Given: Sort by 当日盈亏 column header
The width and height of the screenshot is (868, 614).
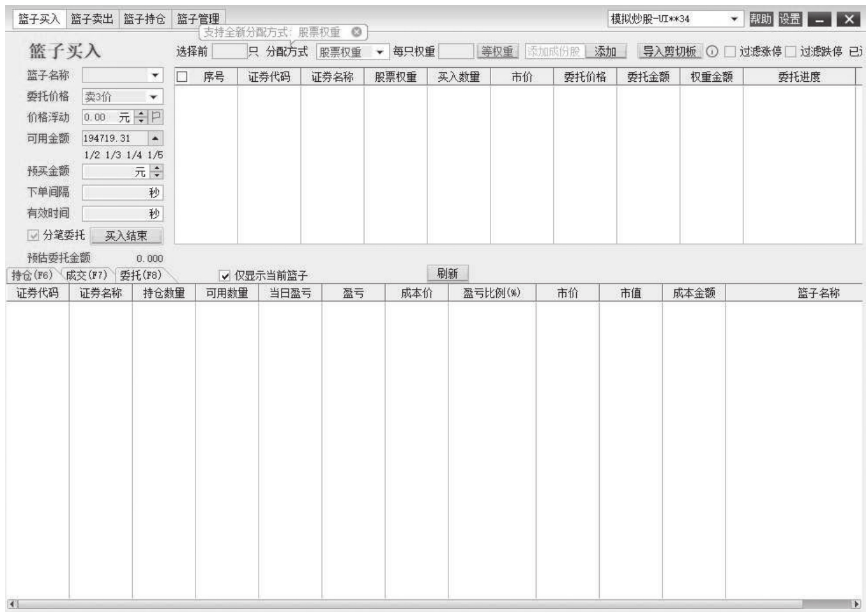Looking at the screenshot, I should [x=290, y=293].
